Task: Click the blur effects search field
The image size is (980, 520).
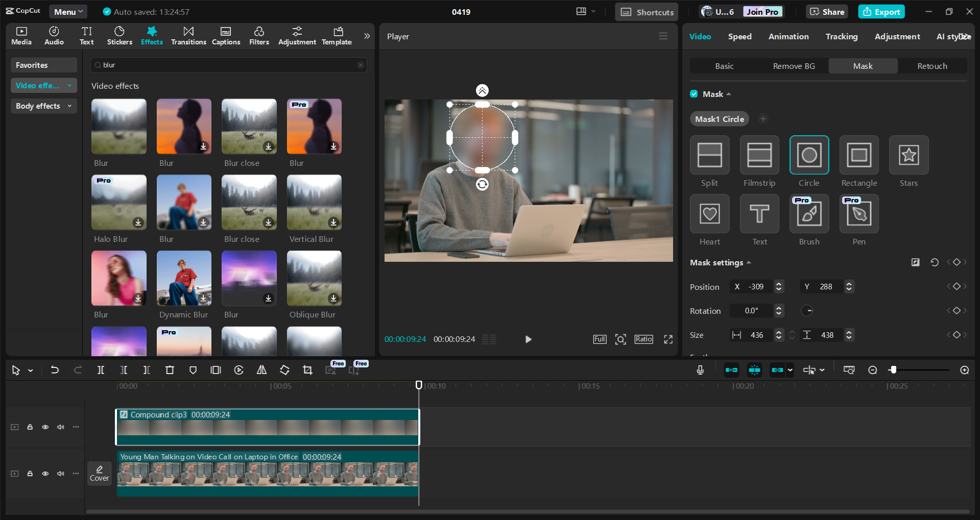Action: 229,65
